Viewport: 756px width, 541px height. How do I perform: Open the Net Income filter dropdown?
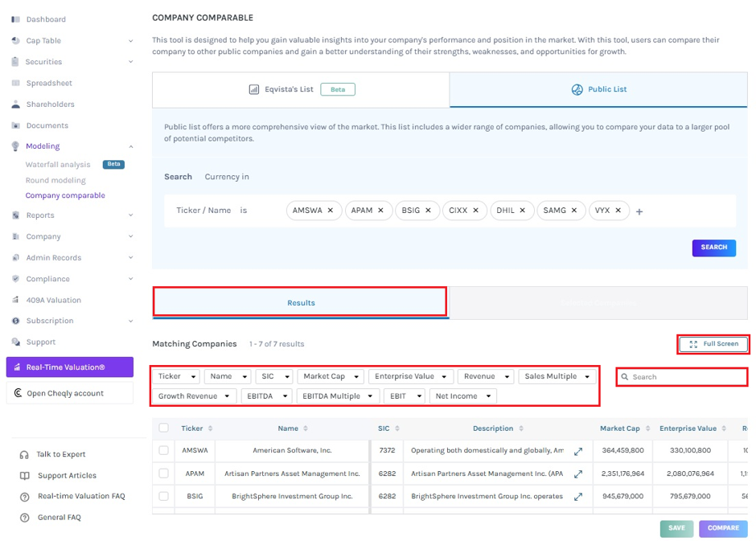463,396
